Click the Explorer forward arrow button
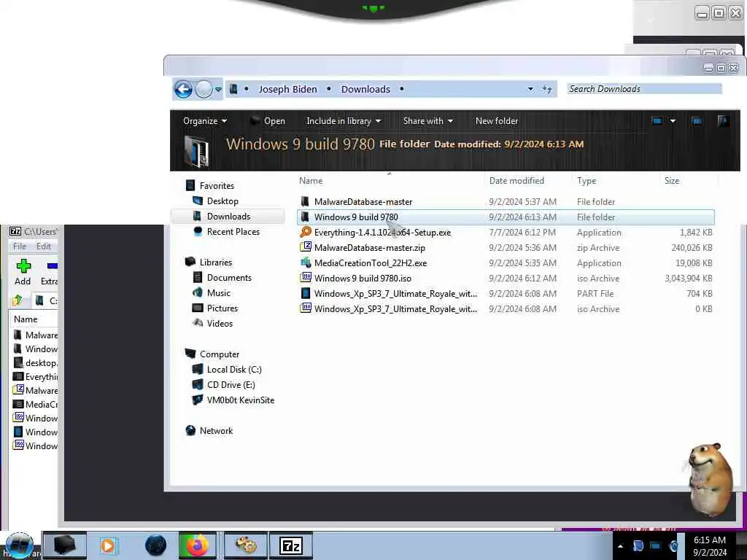Viewport: 747px width, 560px height. coord(204,89)
